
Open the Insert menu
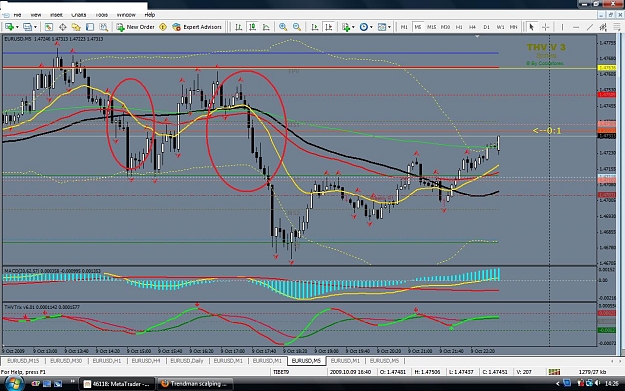[x=56, y=15]
